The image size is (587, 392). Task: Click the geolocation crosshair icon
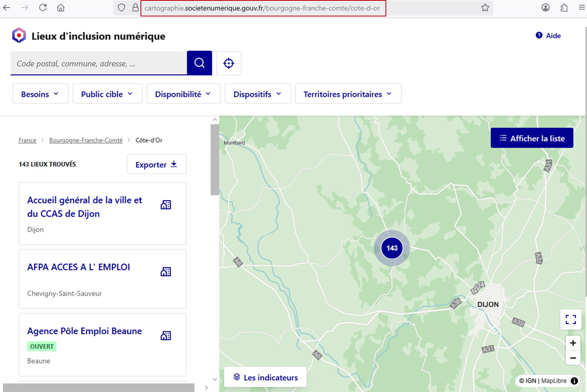point(229,63)
